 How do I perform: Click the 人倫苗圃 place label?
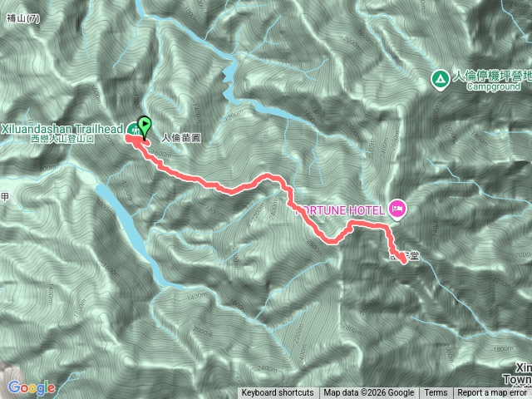pos(181,138)
